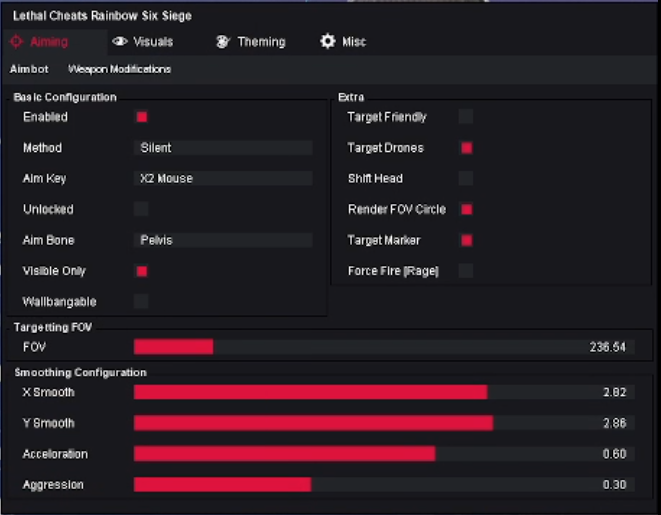This screenshot has width=661, height=515.
Task: Click the X Smooth slider
Action: 384,392
